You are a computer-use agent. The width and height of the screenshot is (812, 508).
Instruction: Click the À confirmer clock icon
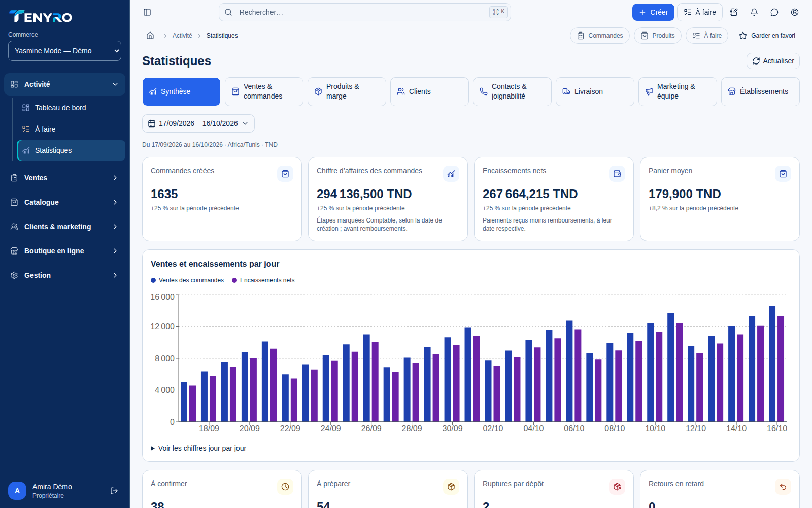coord(285,487)
